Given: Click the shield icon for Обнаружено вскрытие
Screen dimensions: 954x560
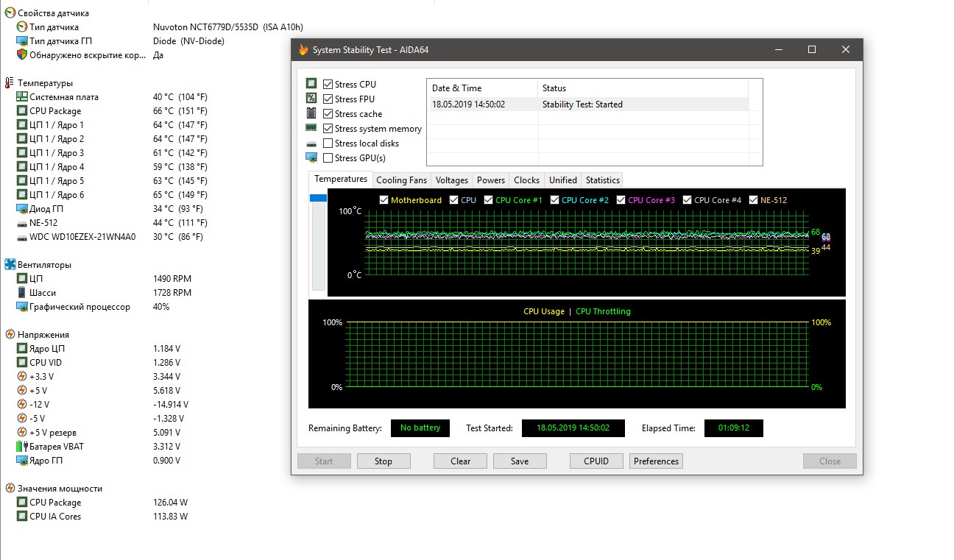Looking at the screenshot, I should [x=22, y=54].
